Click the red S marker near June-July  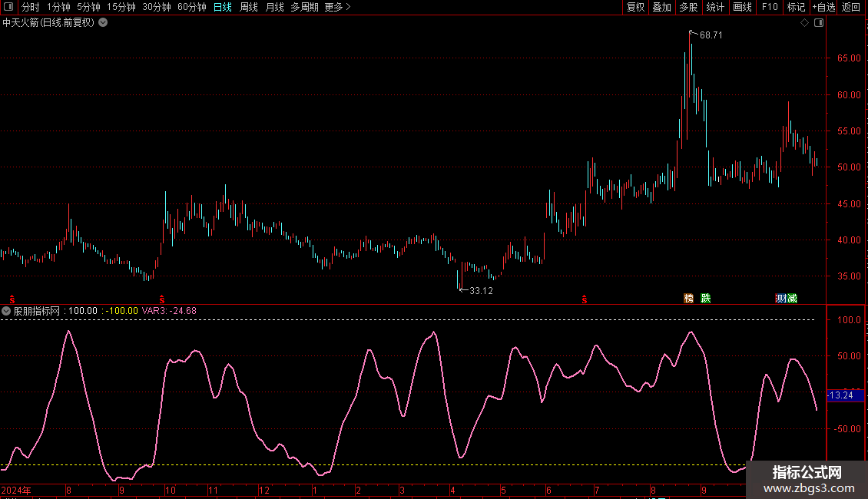[584, 299]
